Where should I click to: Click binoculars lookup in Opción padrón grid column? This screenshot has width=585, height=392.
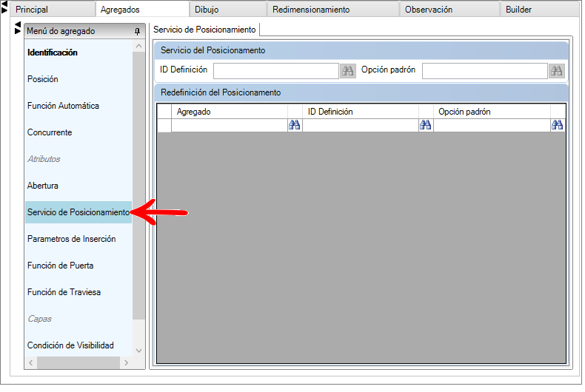pyautogui.click(x=558, y=125)
